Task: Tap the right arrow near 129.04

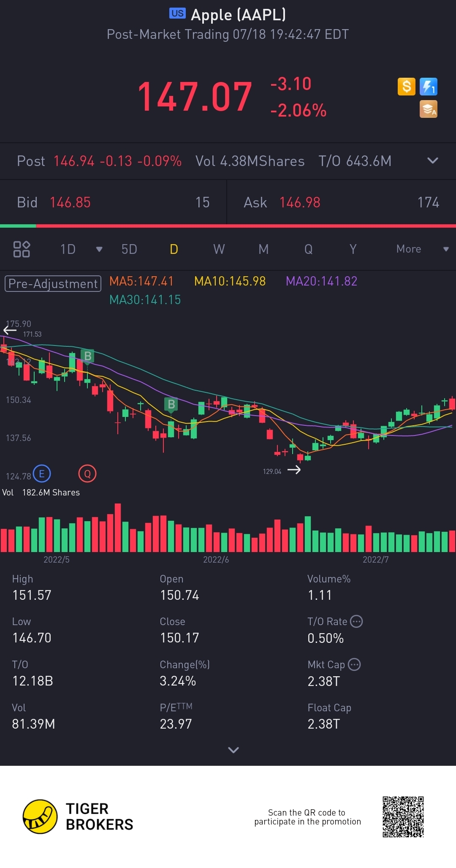Action: [294, 470]
